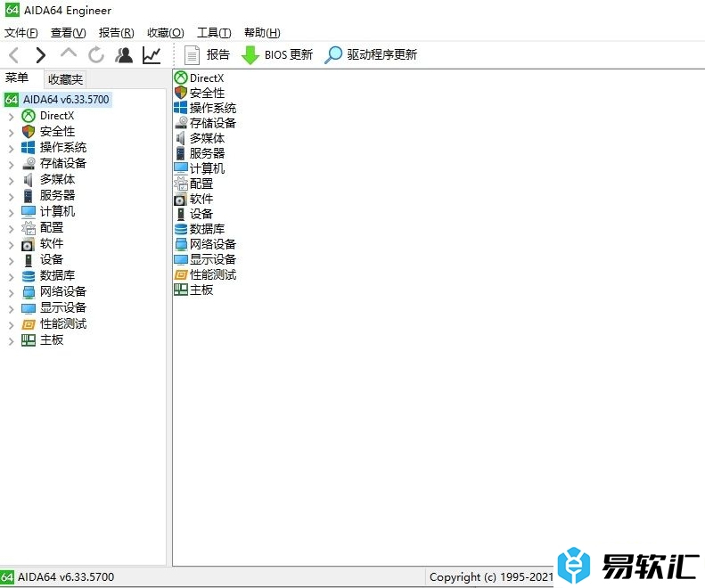Expand the 性能测试 tree node
Screen dimensions: 705x588
[x=12, y=325]
